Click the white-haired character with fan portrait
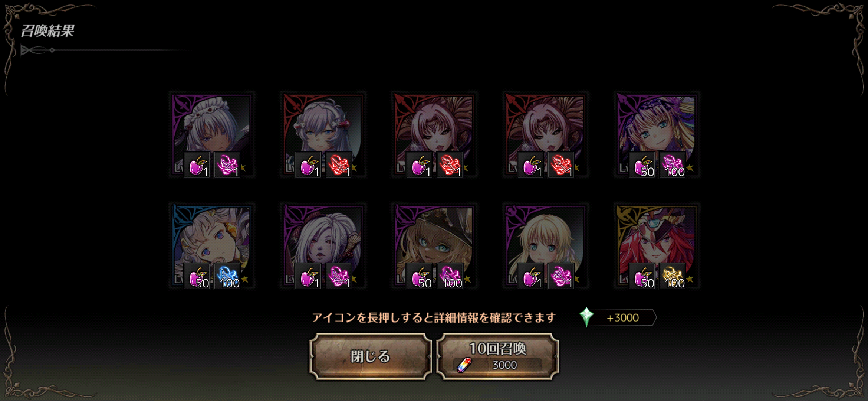 (x=323, y=246)
